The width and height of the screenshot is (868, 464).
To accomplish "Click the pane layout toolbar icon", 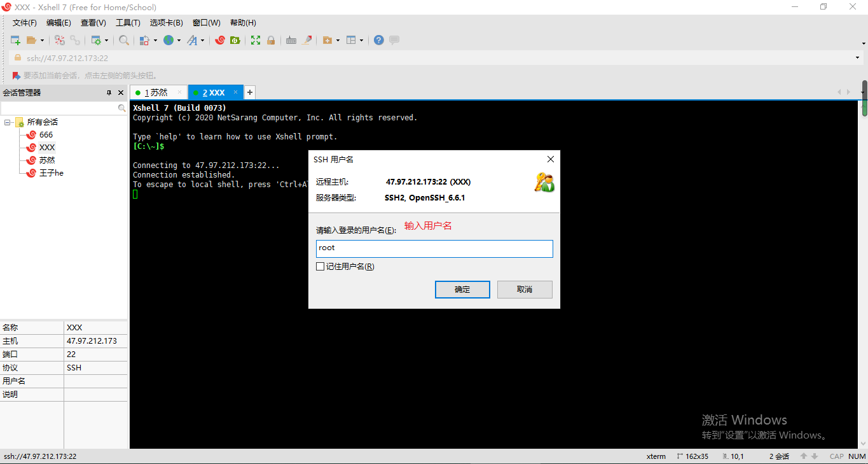I will point(351,40).
